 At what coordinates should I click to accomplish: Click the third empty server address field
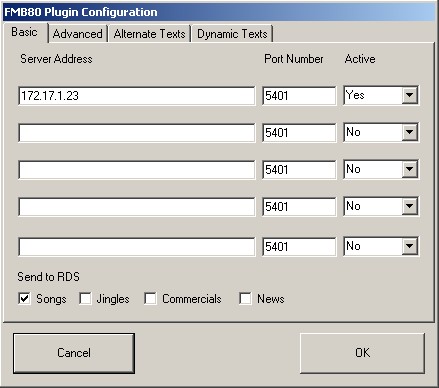137,170
